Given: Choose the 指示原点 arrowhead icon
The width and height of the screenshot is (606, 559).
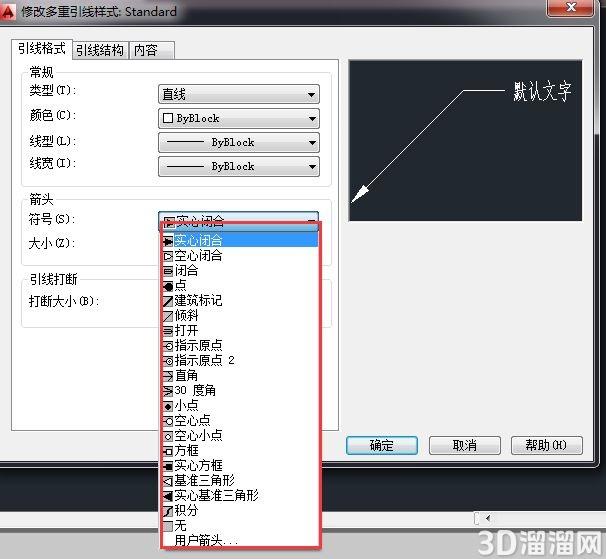Looking at the screenshot, I should 168,346.
